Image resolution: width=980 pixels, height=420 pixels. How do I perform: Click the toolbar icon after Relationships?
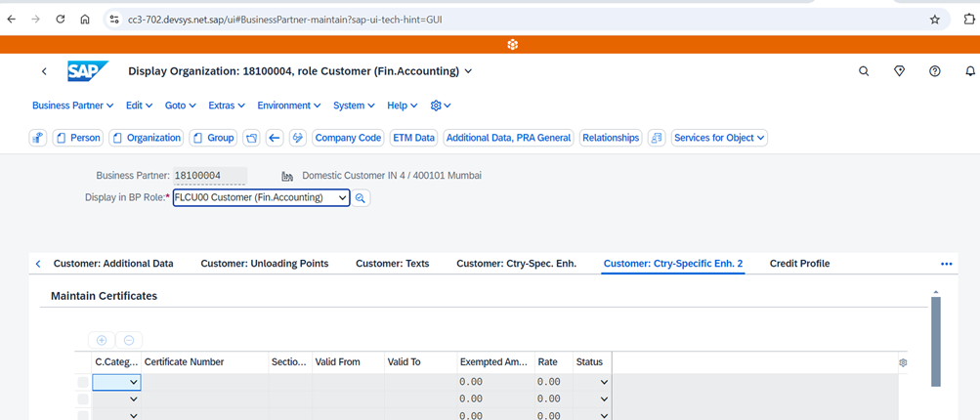click(x=657, y=138)
